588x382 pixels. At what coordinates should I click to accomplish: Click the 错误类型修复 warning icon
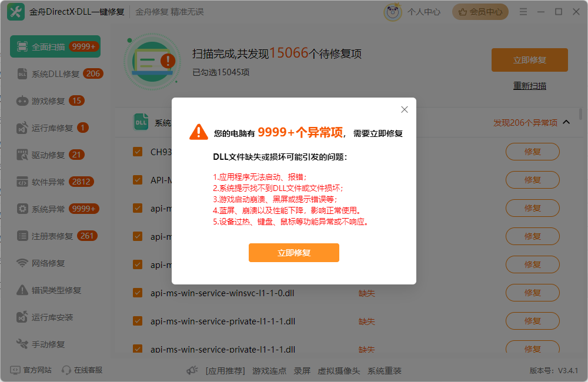pos(22,290)
